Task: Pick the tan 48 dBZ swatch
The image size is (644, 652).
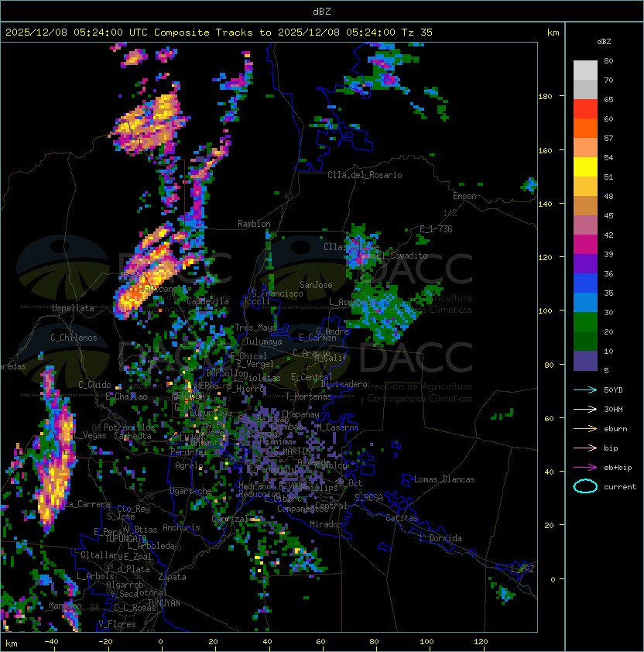Action: [x=585, y=205]
